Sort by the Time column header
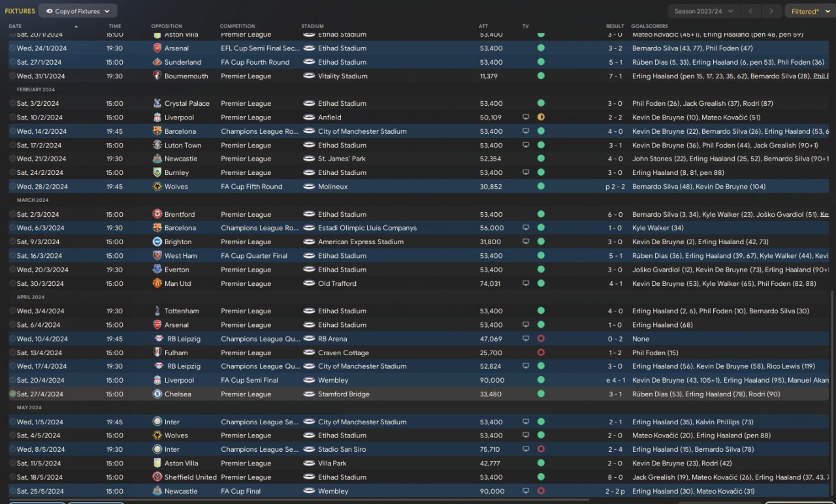The width and height of the screenshot is (836, 504). 115,26
